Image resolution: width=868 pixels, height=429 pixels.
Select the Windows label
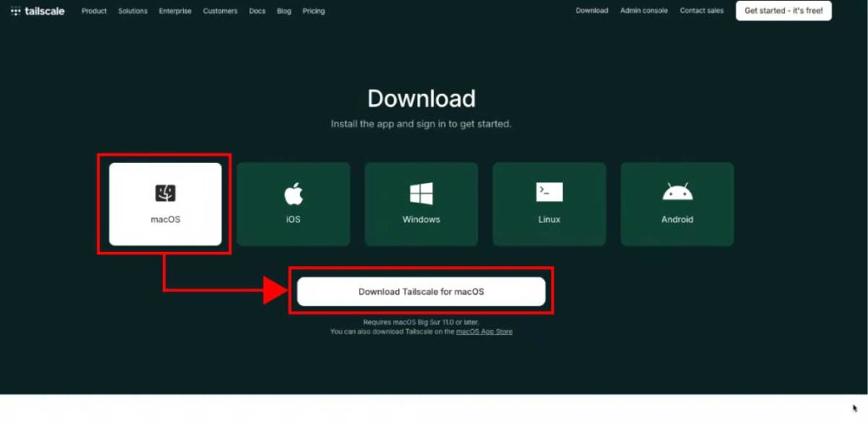point(421,220)
